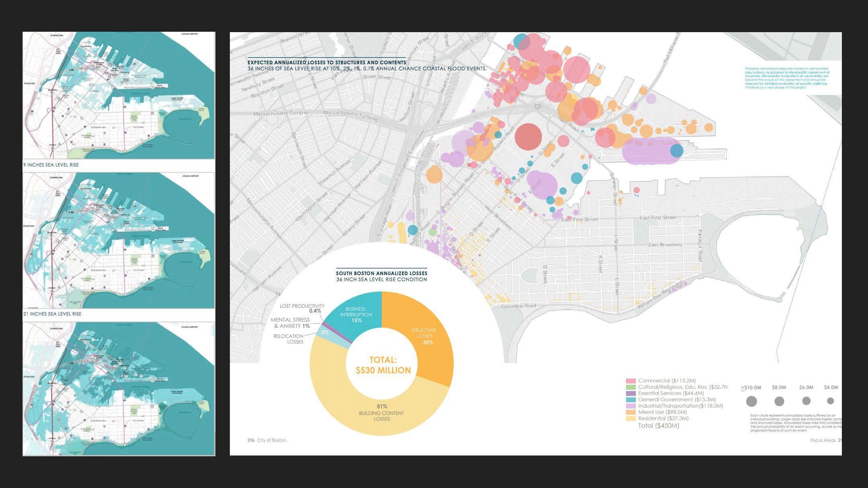This screenshot has width=868, height=488.
Task: Click the 'Hudson Street' map label
Action: [406, 107]
